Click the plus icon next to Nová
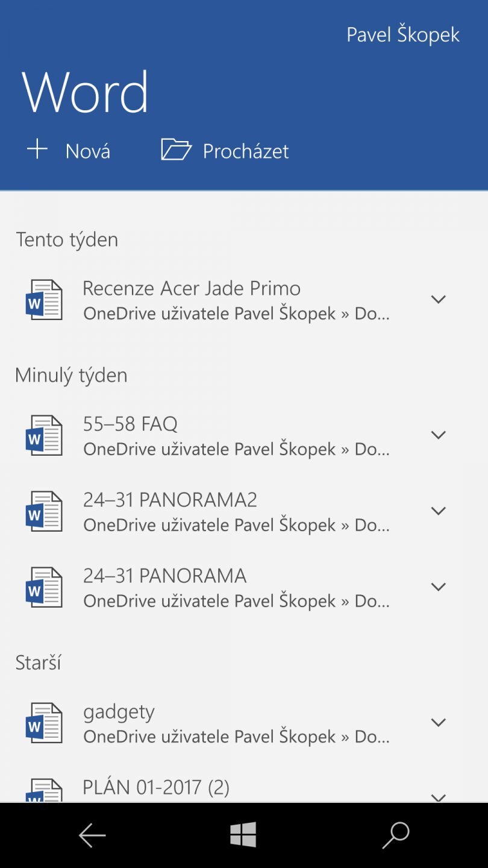The height and width of the screenshot is (868, 488). pos(36,149)
